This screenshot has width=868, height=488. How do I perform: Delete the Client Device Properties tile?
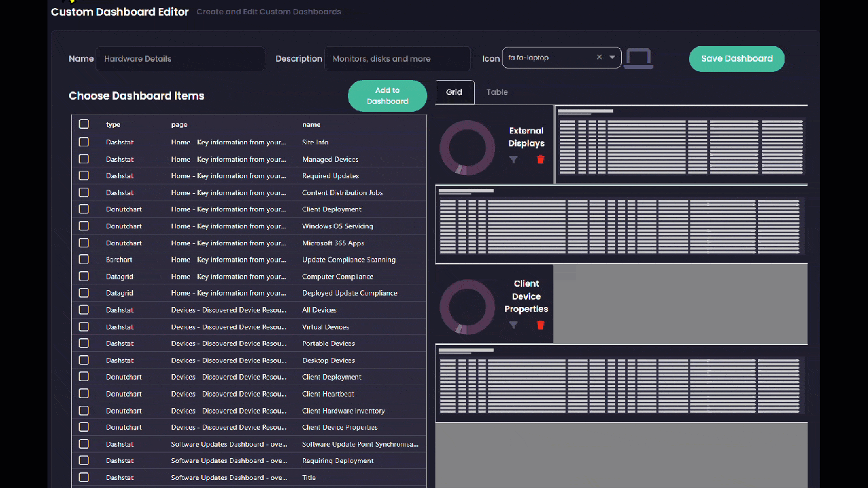[540, 325]
